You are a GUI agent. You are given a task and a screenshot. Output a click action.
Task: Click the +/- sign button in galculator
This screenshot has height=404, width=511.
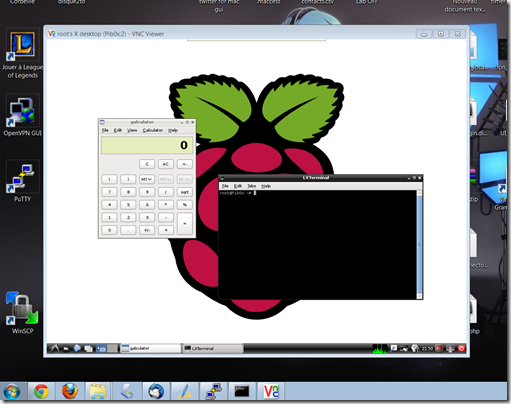coord(147,230)
